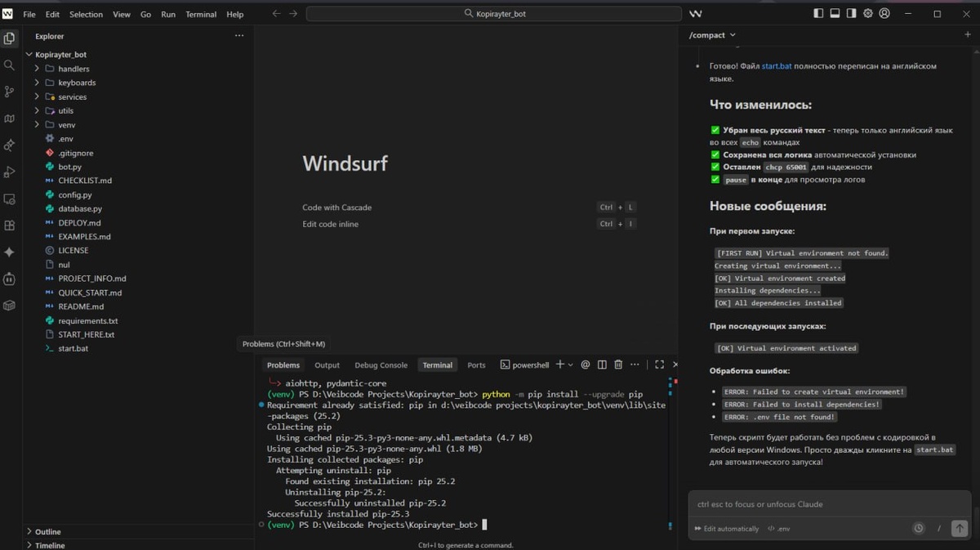The image size is (980, 550).
Task: Toggle primary side bar layout icon
Action: [x=819, y=14]
